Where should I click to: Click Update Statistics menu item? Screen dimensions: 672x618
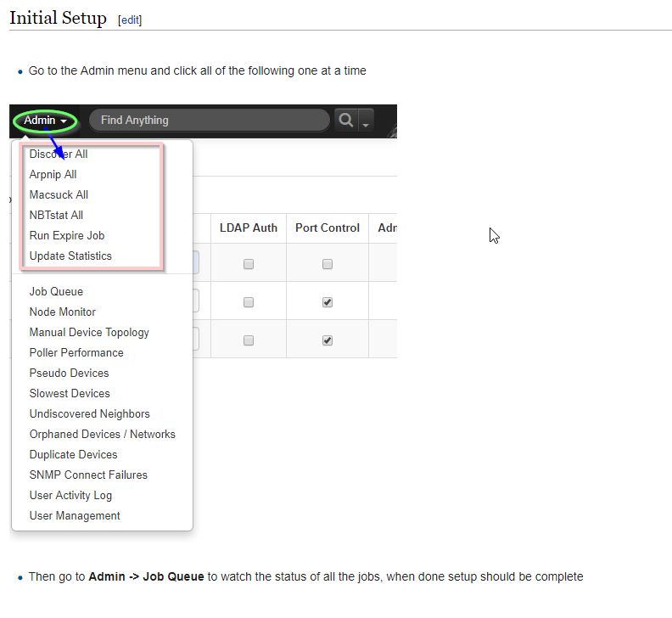(70, 256)
